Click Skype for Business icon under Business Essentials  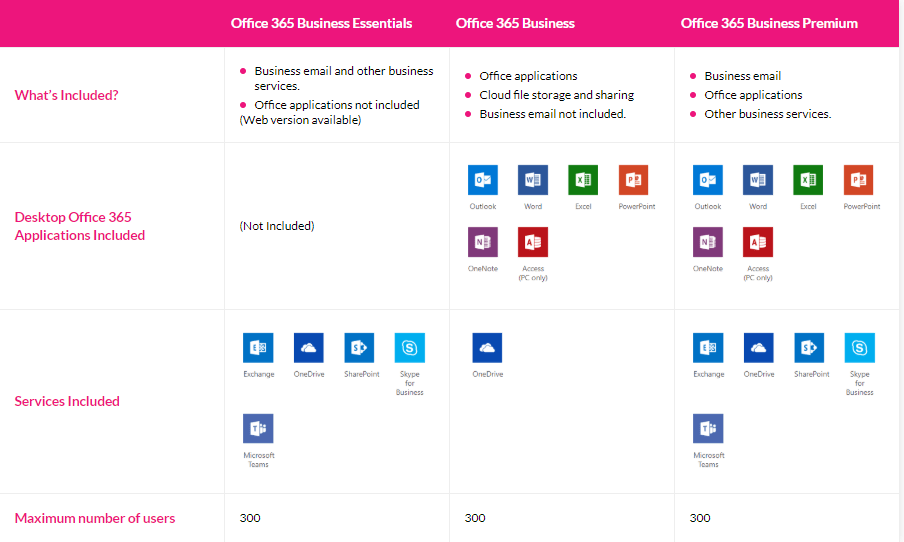click(409, 348)
